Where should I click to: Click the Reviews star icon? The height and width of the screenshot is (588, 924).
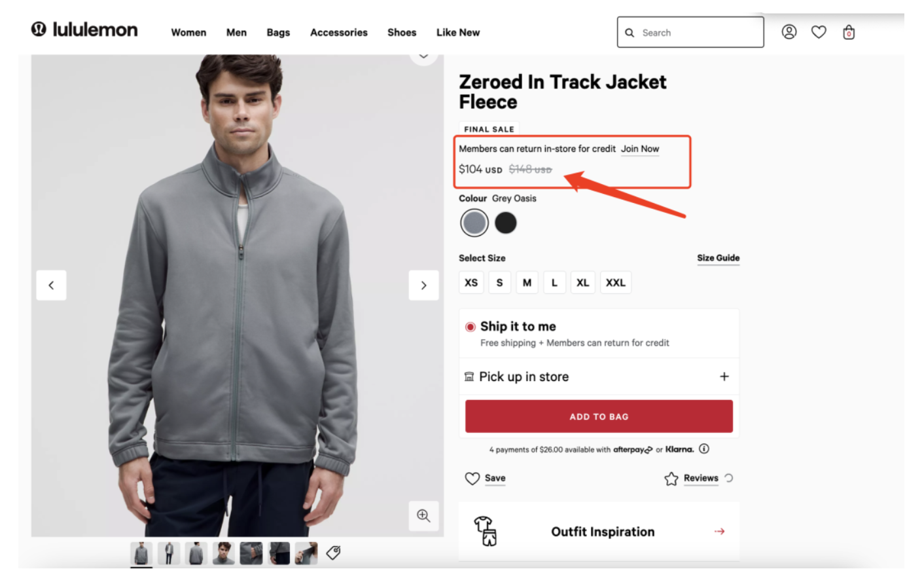pyautogui.click(x=671, y=479)
